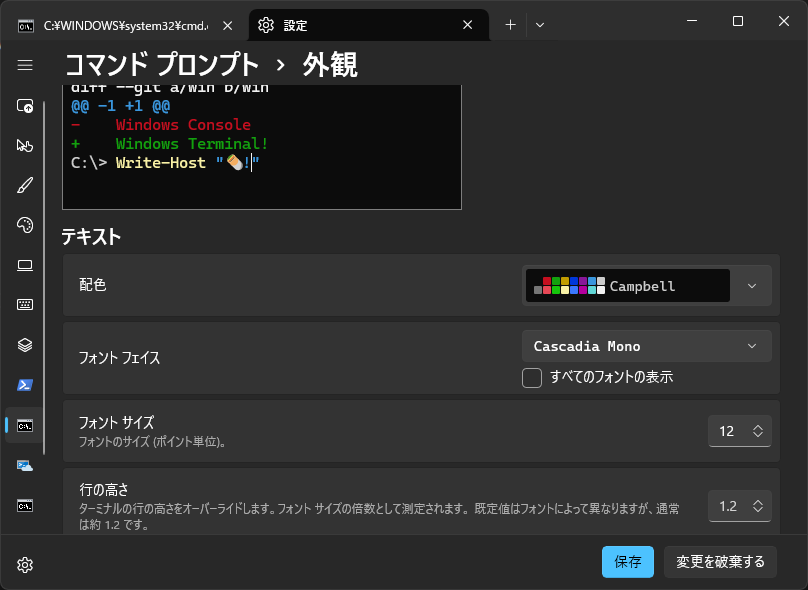Switch to the cmd.exe tab
808x590 pixels.
(x=125, y=25)
